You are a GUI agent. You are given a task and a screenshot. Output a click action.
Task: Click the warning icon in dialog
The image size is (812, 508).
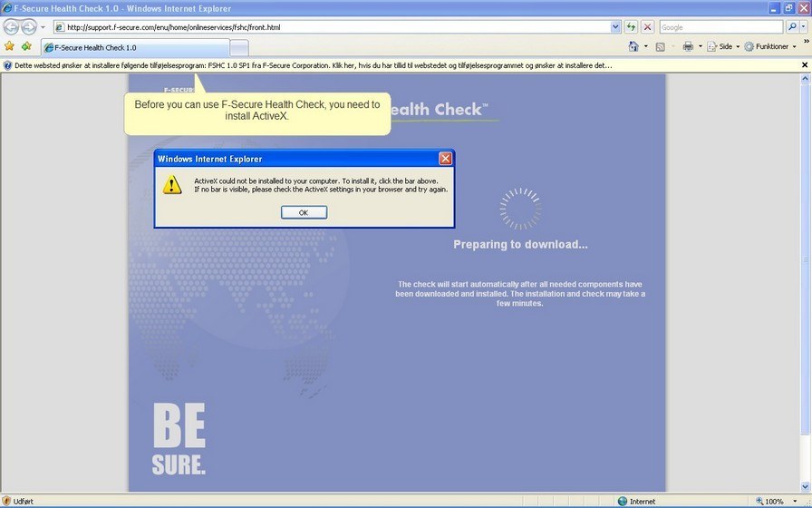tap(172, 184)
